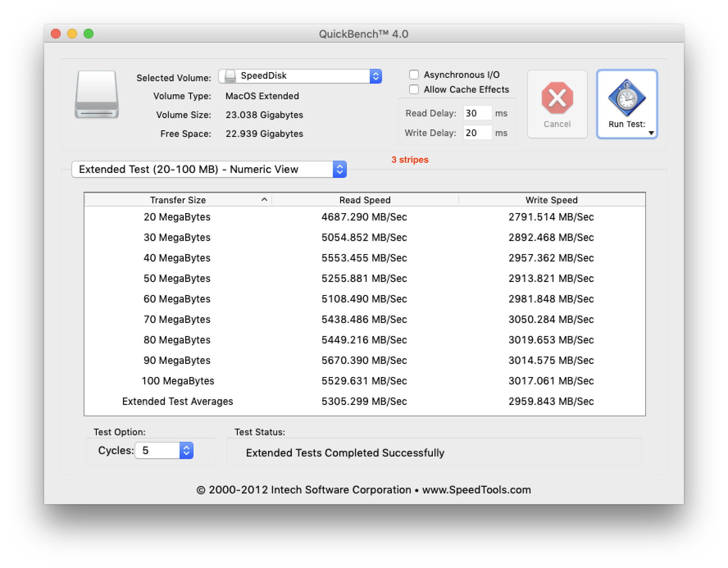Click the 22.939 Gigabytes free space
The width and height of the screenshot is (728, 568).
pyautogui.click(x=264, y=134)
